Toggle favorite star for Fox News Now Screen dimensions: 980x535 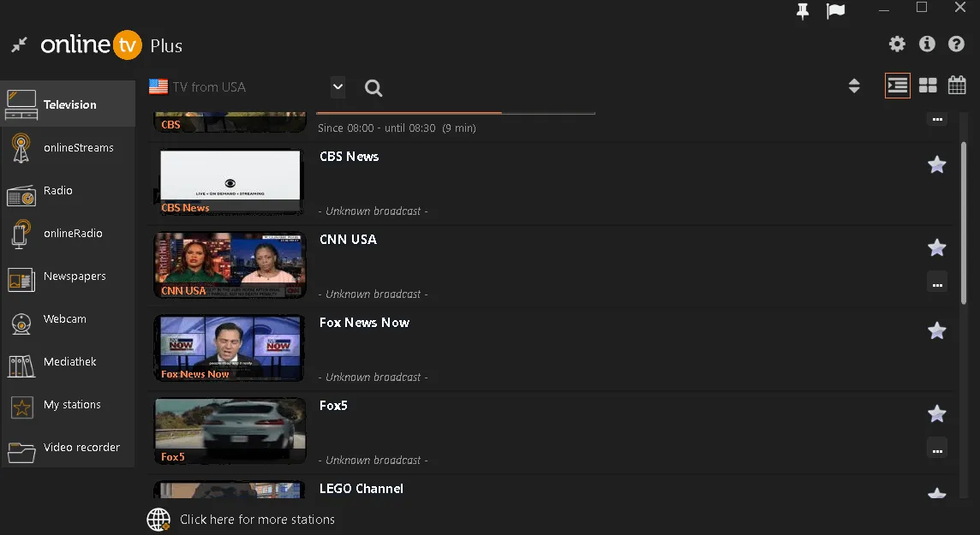pyautogui.click(x=937, y=331)
